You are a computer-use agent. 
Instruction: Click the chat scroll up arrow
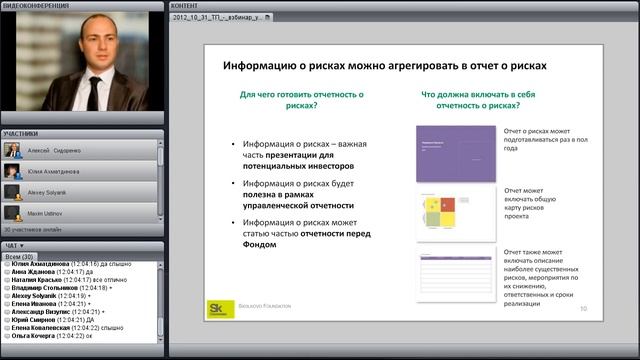[x=160, y=265]
